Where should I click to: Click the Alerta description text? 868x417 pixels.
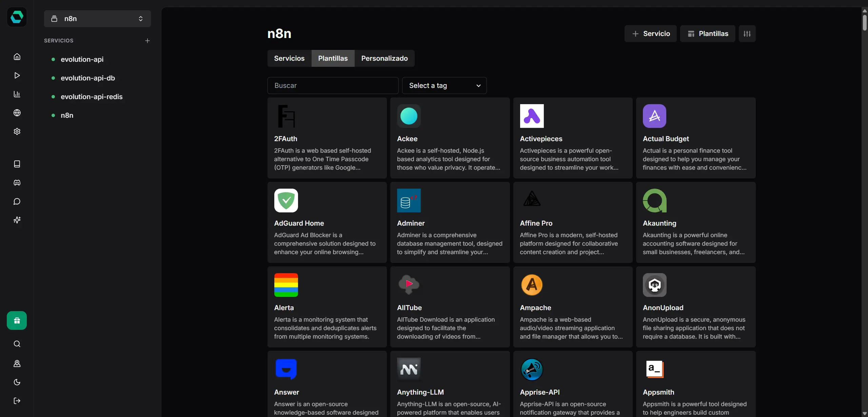click(325, 328)
